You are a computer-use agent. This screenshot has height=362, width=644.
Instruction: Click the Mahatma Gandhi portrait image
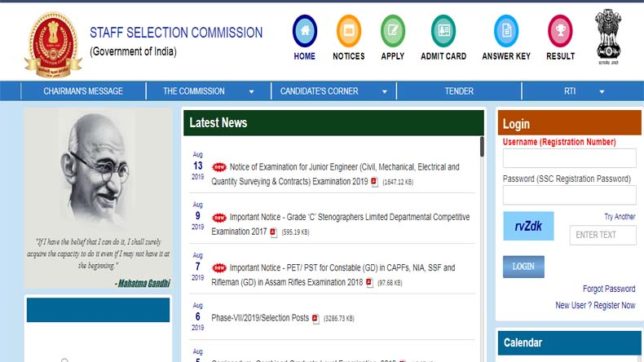(98, 171)
